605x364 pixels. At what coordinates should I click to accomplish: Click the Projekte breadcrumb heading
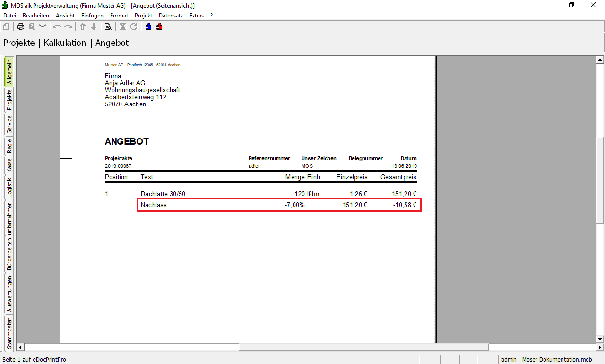click(19, 43)
